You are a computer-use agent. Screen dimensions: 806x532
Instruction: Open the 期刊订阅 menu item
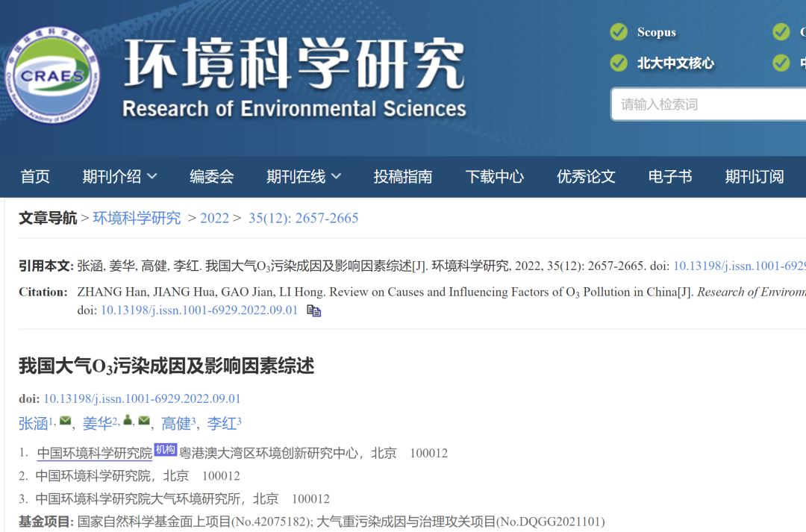(755, 176)
